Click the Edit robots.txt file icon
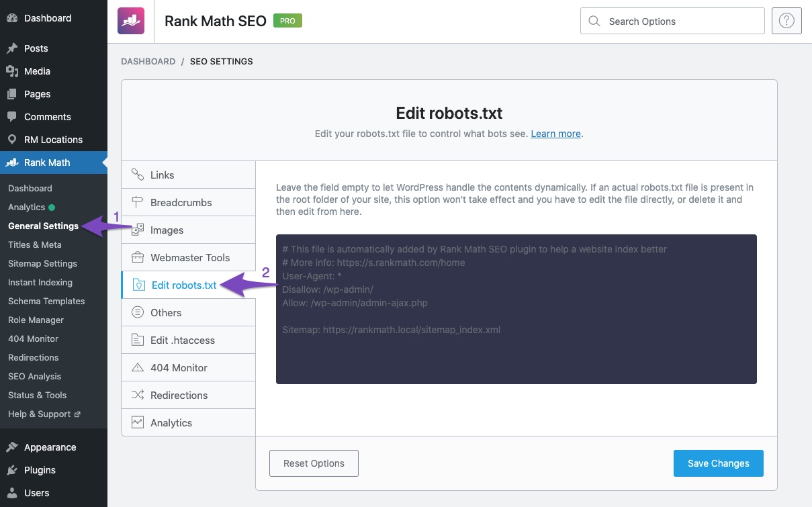Screen dimensions: 812x507 click(139, 285)
